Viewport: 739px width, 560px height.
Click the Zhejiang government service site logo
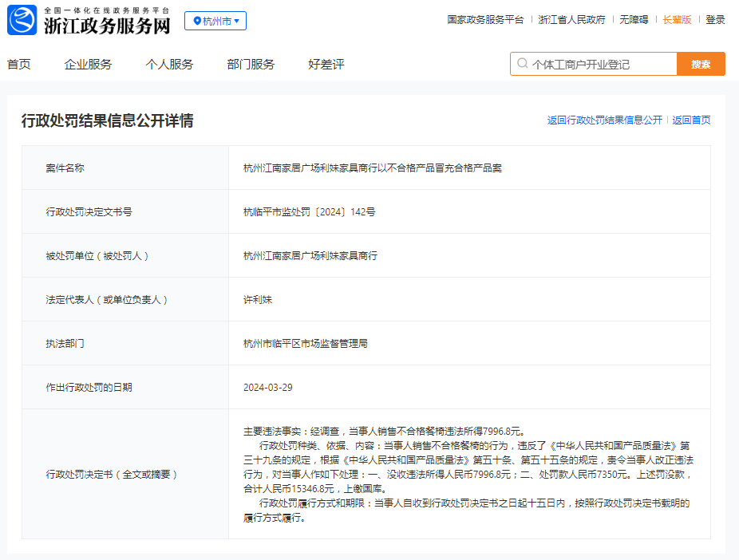click(x=22, y=20)
